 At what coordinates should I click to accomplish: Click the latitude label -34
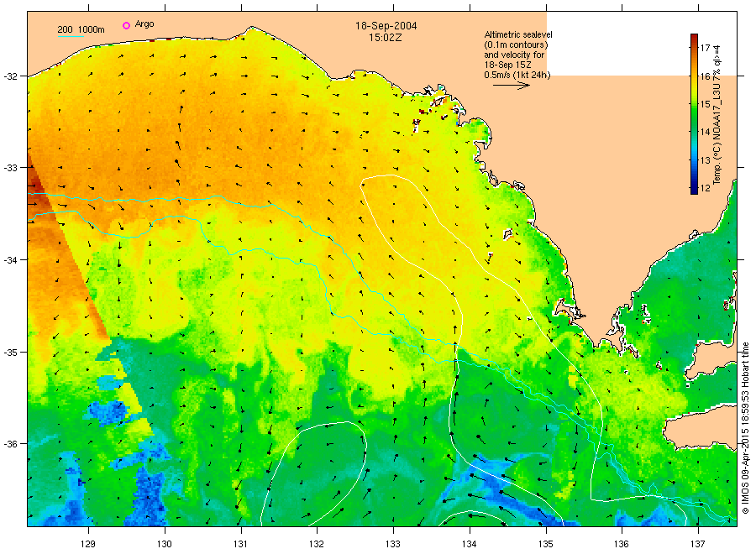pos(11,260)
